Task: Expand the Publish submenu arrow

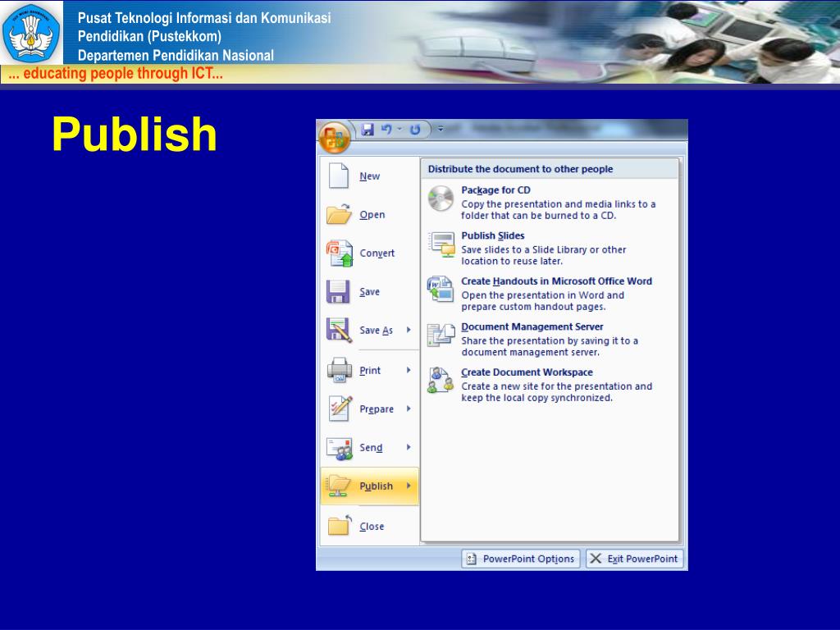Action: (409, 486)
